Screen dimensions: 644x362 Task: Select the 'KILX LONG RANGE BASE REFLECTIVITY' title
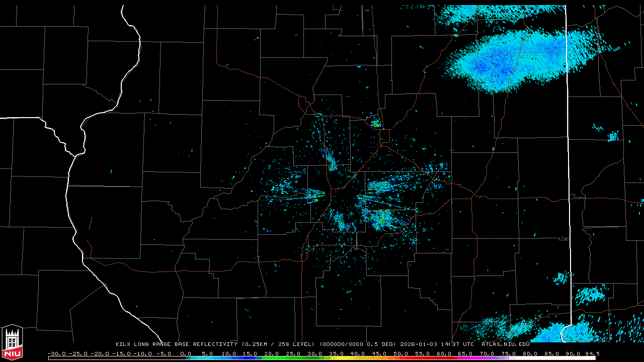[x=176, y=344]
